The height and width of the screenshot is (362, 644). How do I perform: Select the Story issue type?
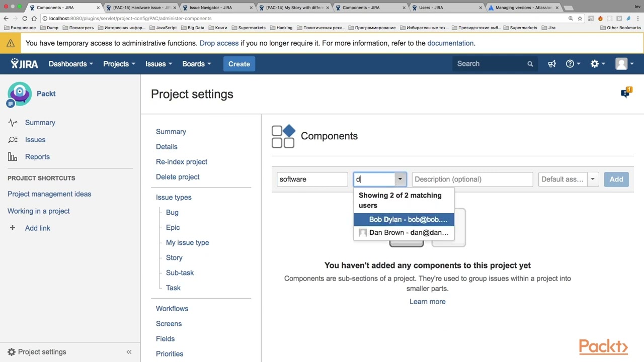[x=174, y=258]
